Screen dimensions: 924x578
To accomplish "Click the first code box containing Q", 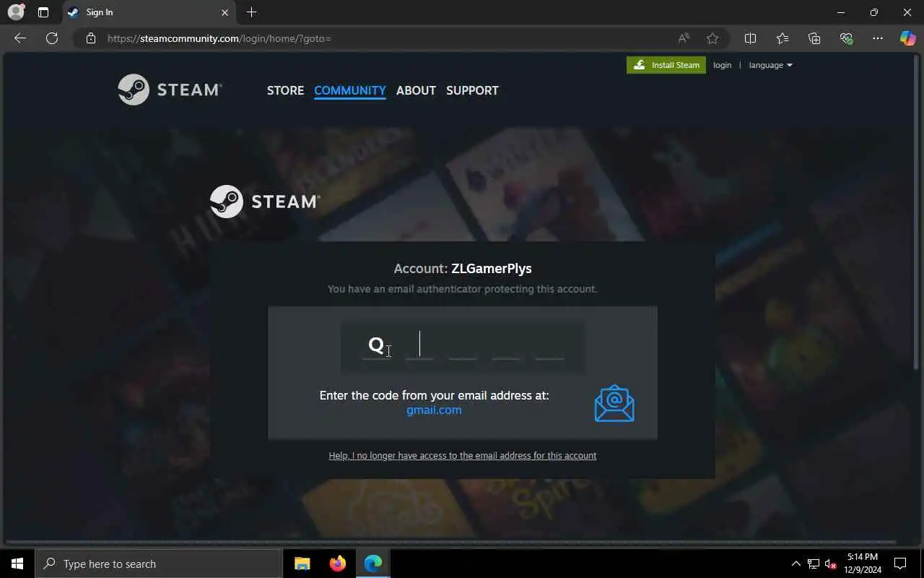I will pos(376,345).
